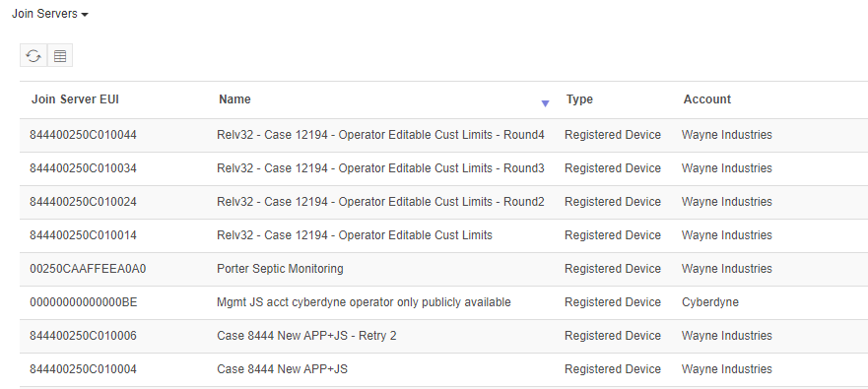
Task: Select EUI 844400250C010034
Action: coord(83,168)
